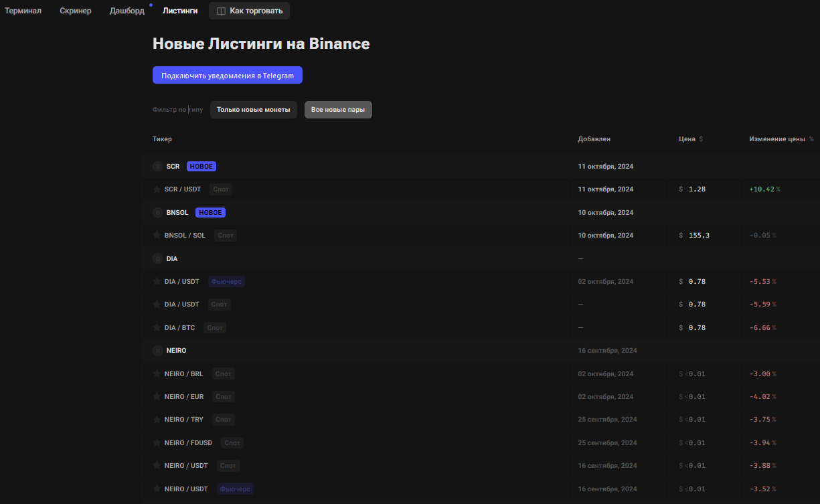Star the NEIRO / BRL pair
Viewport: 820px width, 504px height.
(157, 374)
